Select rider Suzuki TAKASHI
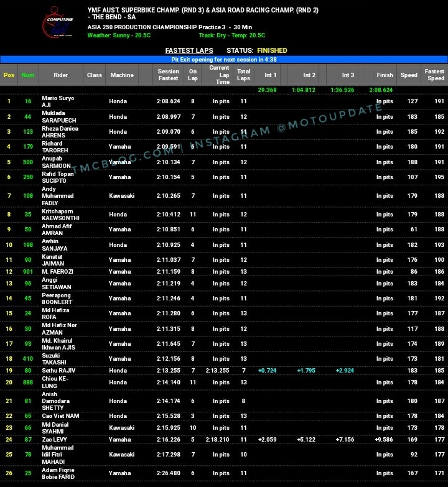 coord(54,358)
